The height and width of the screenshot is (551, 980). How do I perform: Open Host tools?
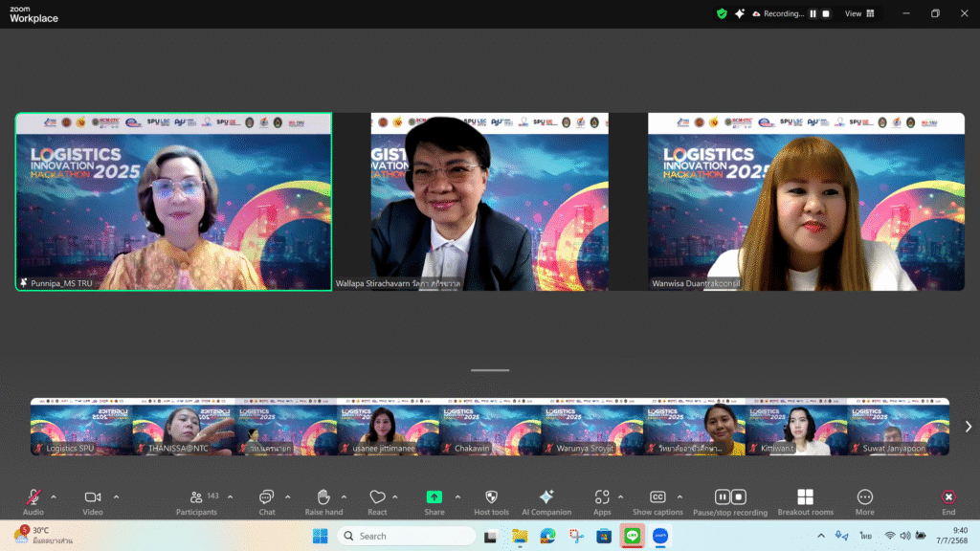491,502
